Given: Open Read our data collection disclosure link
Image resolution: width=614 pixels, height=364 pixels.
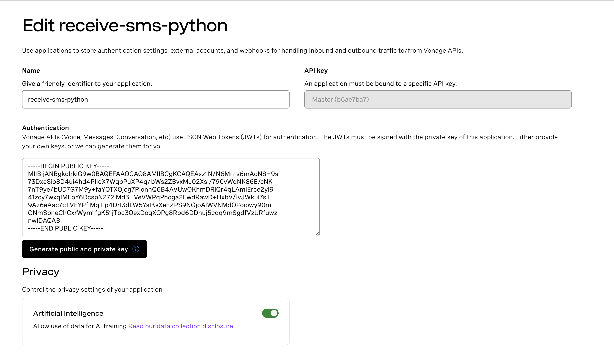Looking at the screenshot, I should [x=181, y=326].
